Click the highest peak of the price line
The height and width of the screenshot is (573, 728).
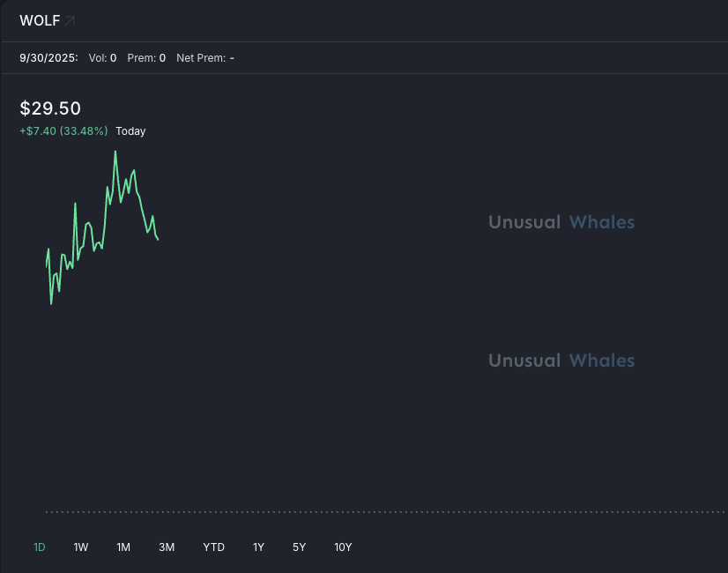tap(115, 152)
